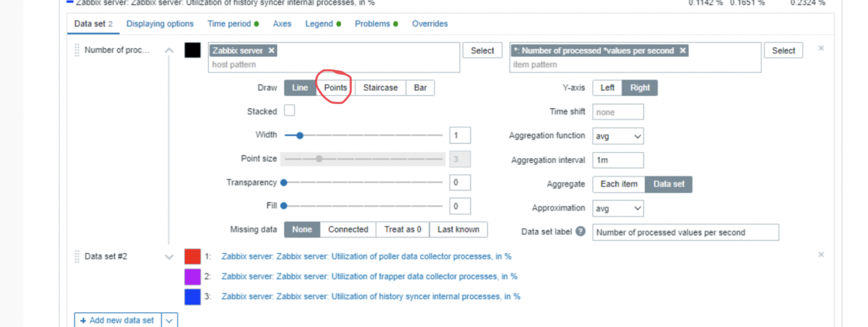The height and width of the screenshot is (327, 868).
Task: Set Aggregate to Each item
Action: pos(619,184)
